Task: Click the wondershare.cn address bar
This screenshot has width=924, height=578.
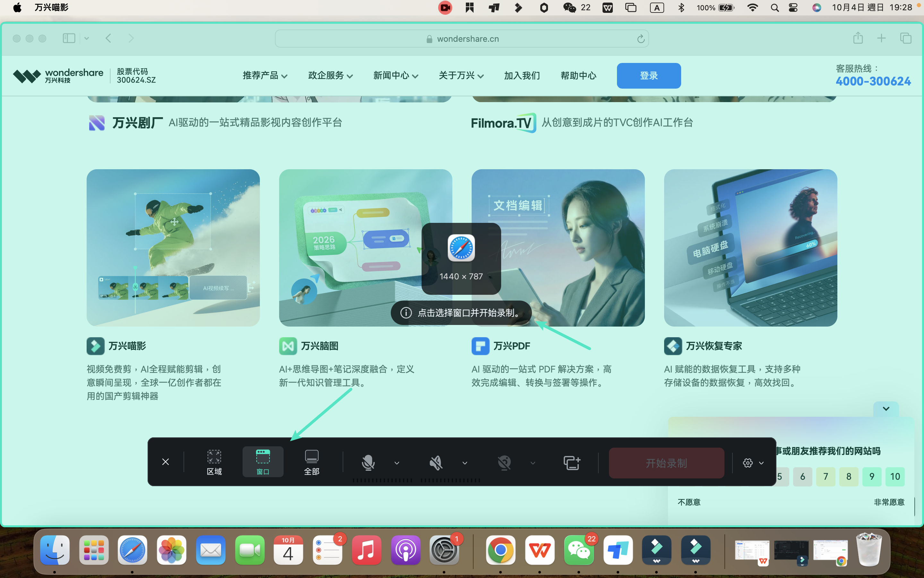Action: (x=462, y=39)
